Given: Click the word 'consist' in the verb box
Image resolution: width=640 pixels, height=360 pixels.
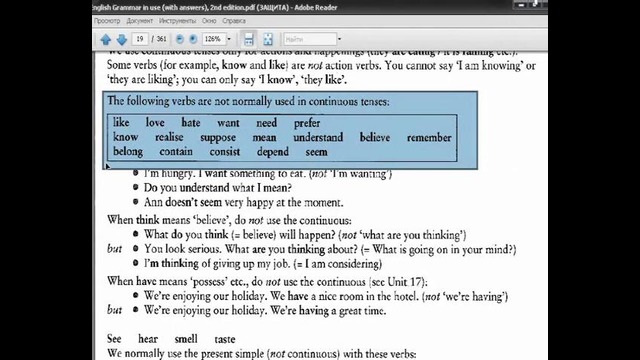Looking at the screenshot, I should point(224,151).
